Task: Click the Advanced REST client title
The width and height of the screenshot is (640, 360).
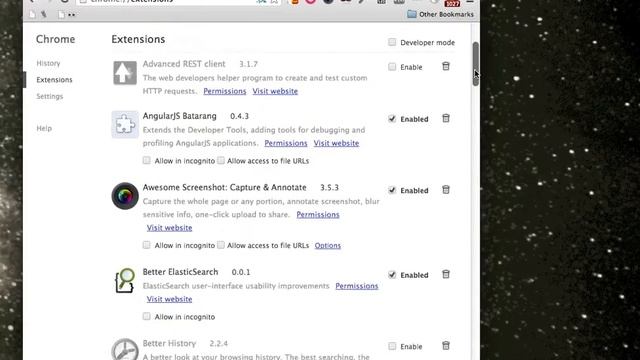Action: (x=184, y=64)
